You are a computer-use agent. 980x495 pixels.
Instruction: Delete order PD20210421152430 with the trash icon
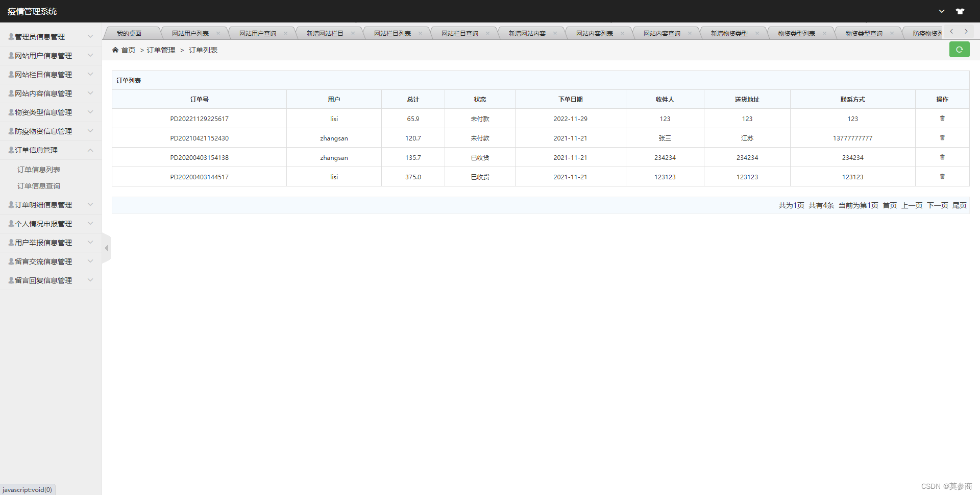click(942, 138)
